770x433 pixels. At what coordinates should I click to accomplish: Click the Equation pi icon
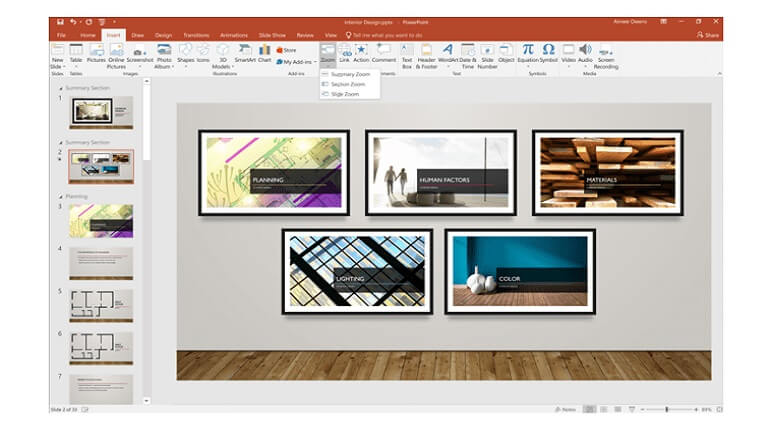pyautogui.click(x=528, y=50)
